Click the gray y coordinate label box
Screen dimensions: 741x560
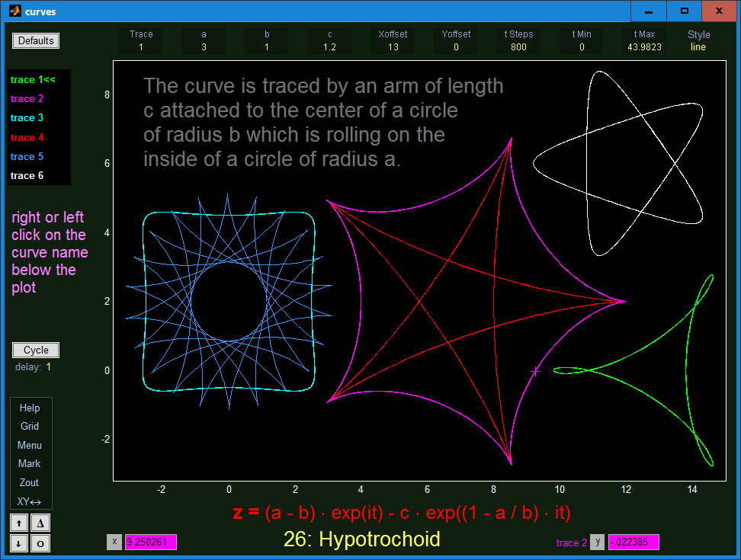pyautogui.click(x=598, y=542)
